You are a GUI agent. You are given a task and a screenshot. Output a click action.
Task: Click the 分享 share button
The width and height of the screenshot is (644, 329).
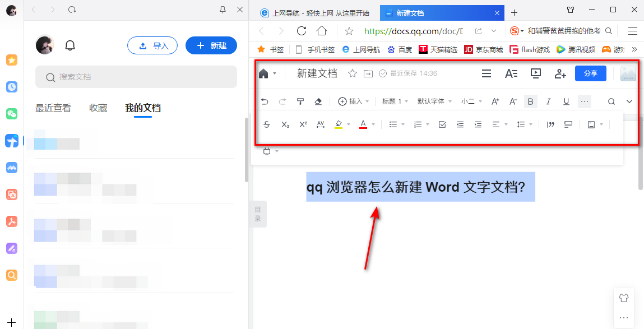coord(590,73)
